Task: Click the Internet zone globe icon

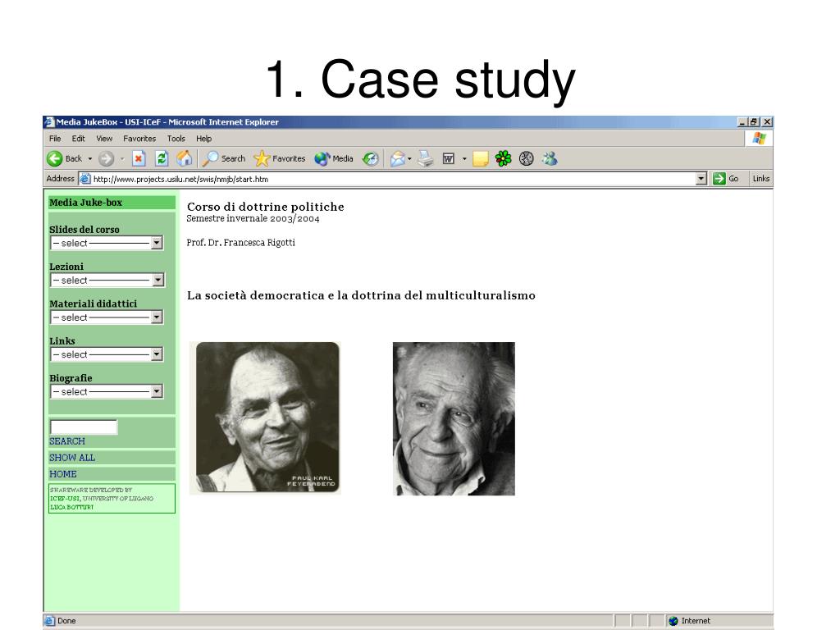Action: coord(673,621)
